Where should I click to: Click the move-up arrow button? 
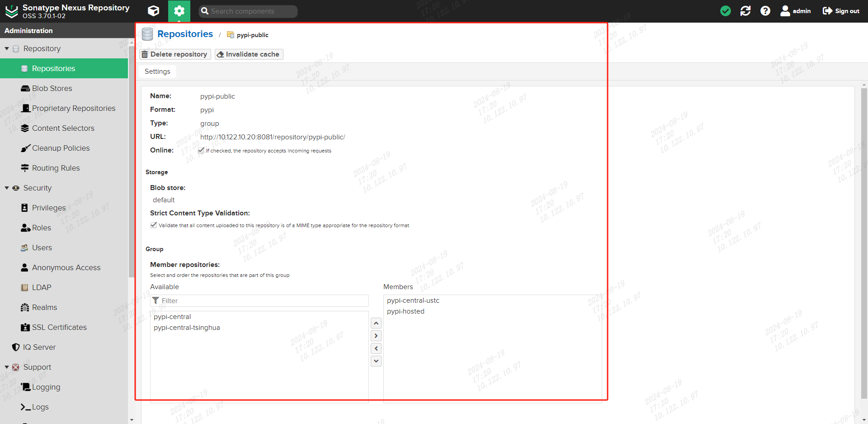click(376, 323)
